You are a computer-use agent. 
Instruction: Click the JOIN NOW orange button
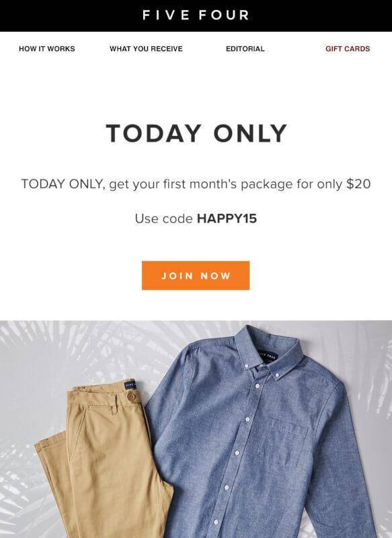(x=196, y=276)
